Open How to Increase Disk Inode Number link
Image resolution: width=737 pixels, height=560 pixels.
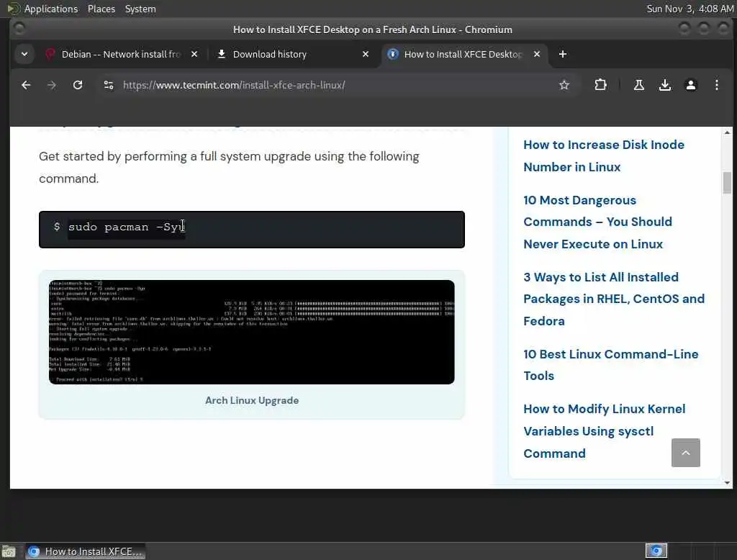click(x=604, y=155)
